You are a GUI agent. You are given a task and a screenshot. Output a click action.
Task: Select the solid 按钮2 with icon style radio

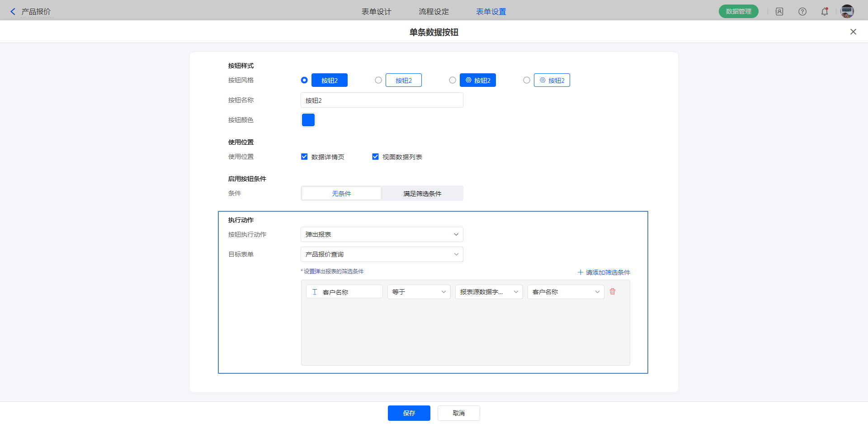click(453, 80)
